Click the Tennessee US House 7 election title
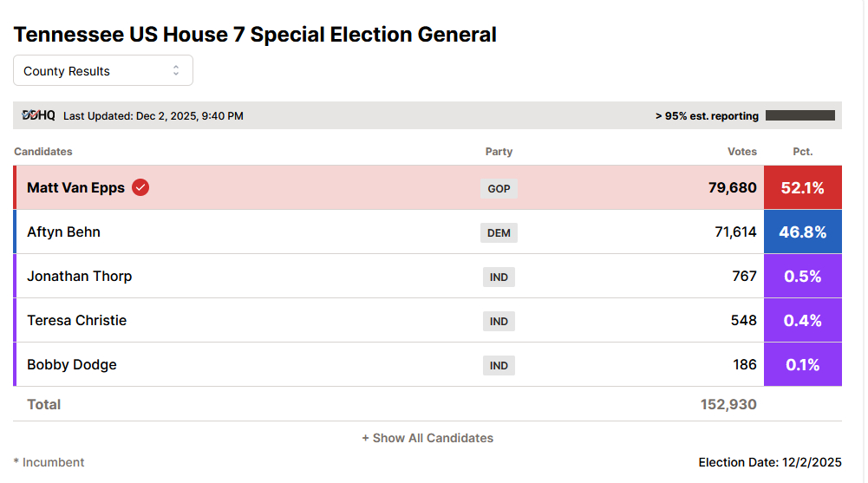The image size is (868, 483). tap(255, 35)
